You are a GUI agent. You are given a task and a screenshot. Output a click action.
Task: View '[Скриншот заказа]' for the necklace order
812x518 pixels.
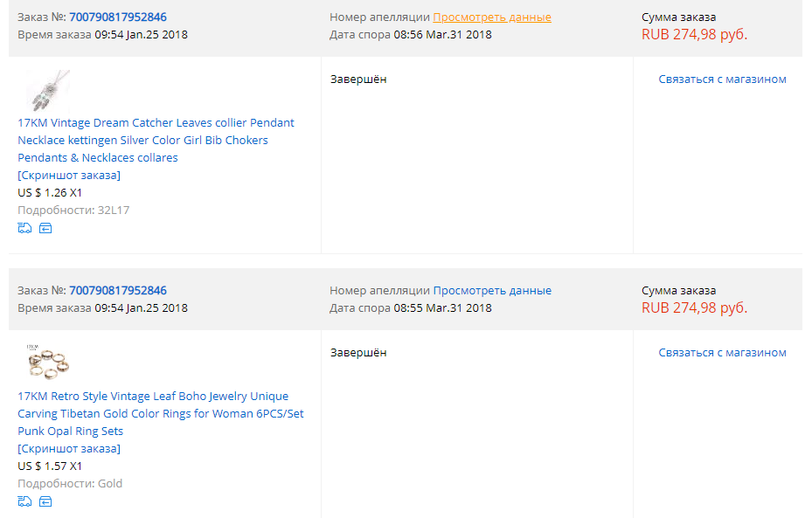(x=69, y=175)
